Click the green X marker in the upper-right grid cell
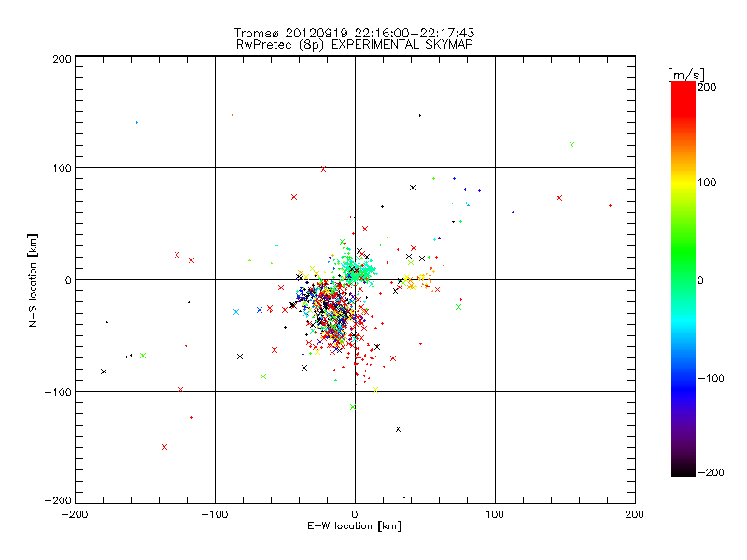The image size is (747, 560). click(x=571, y=145)
